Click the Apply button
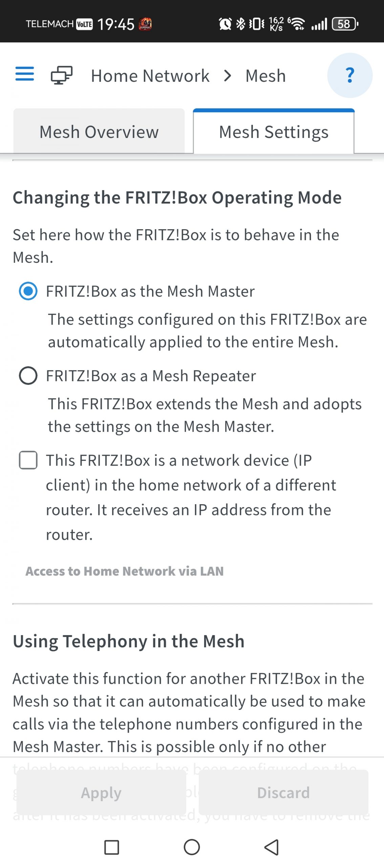 [x=101, y=792]
